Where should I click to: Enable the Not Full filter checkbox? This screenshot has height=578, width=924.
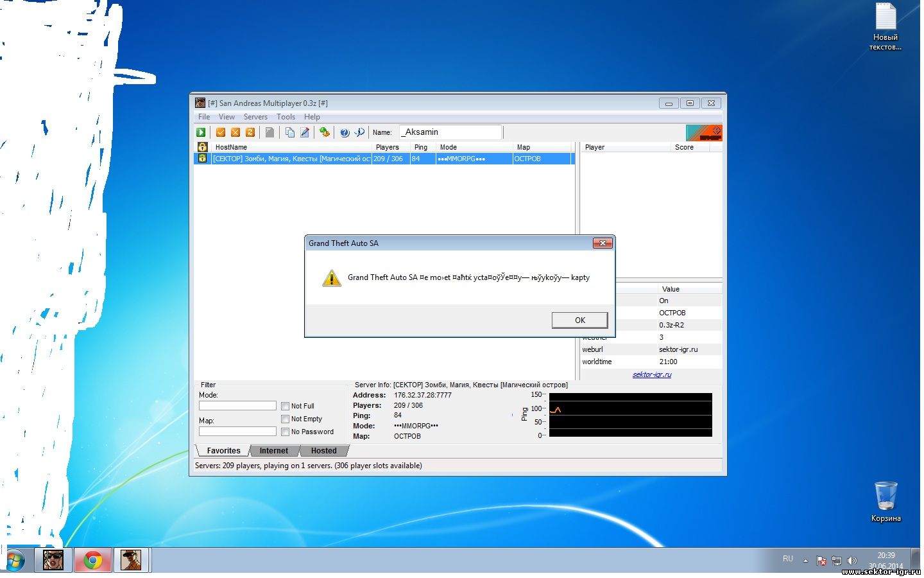(285, 406)
